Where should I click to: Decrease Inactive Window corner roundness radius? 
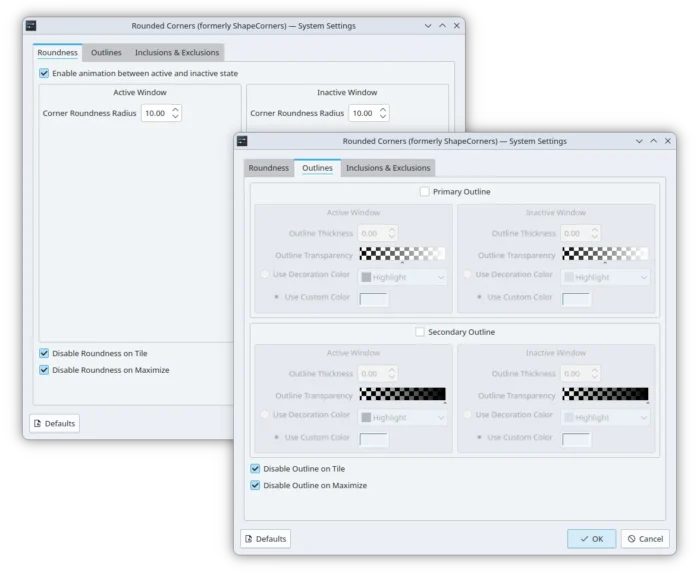pos(383,117)
